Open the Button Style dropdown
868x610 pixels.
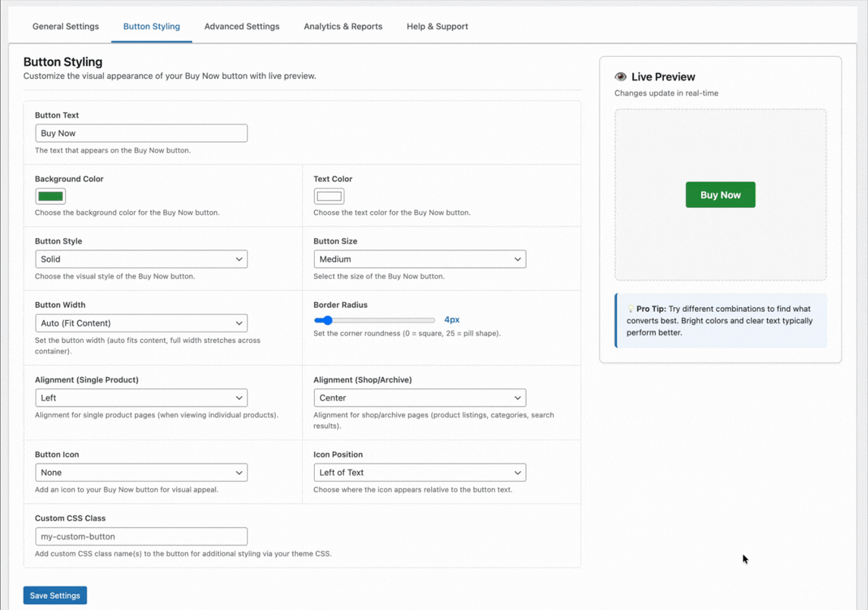point(141,259)
